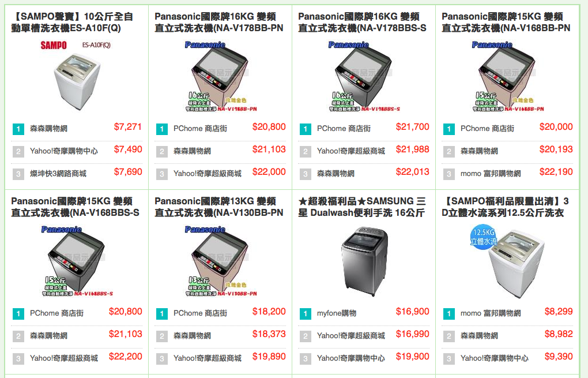Select the 森森購物網 $7,271 price offer

[x=77, y=128]
